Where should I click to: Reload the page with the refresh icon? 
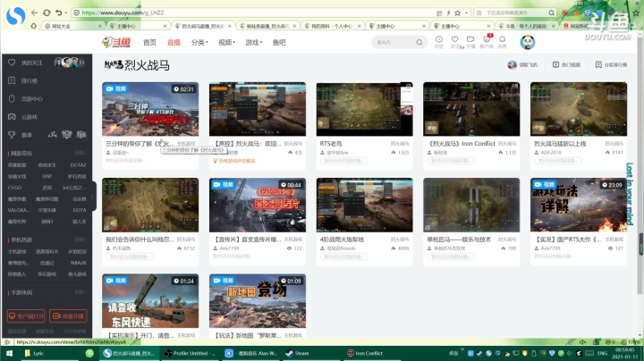click(47, 13)
